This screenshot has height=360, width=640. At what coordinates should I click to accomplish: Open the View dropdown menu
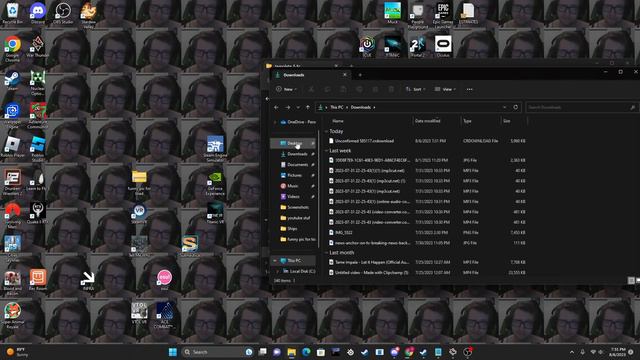click(x=445, y=89)
